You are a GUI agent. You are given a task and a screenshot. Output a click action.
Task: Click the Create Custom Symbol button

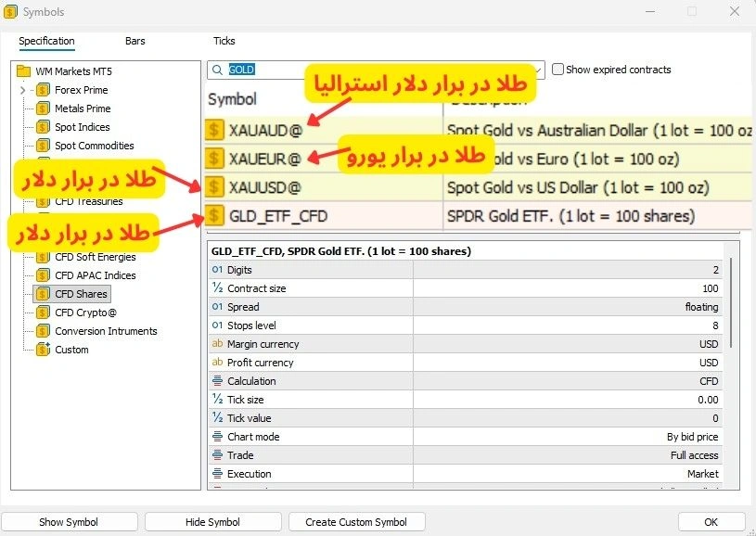pos(356,522)
